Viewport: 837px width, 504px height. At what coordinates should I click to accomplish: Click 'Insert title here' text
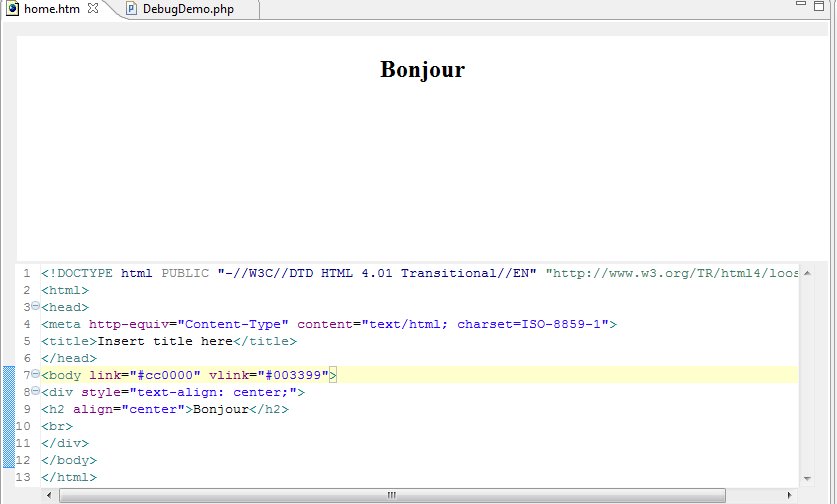point(165,342)
